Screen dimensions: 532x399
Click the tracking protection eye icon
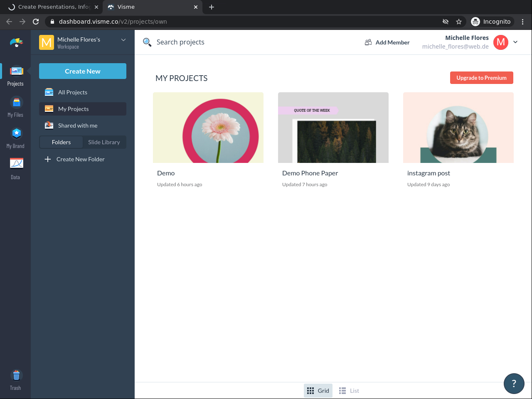[446, 22]
